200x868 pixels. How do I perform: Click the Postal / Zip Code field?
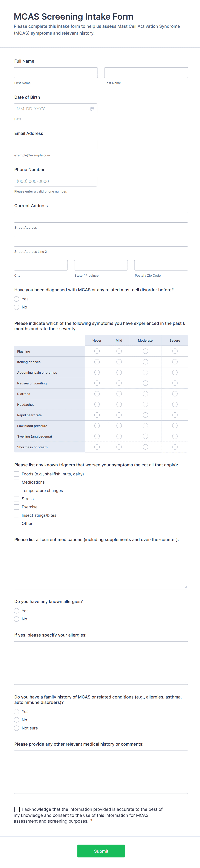(x=161, y=265)
